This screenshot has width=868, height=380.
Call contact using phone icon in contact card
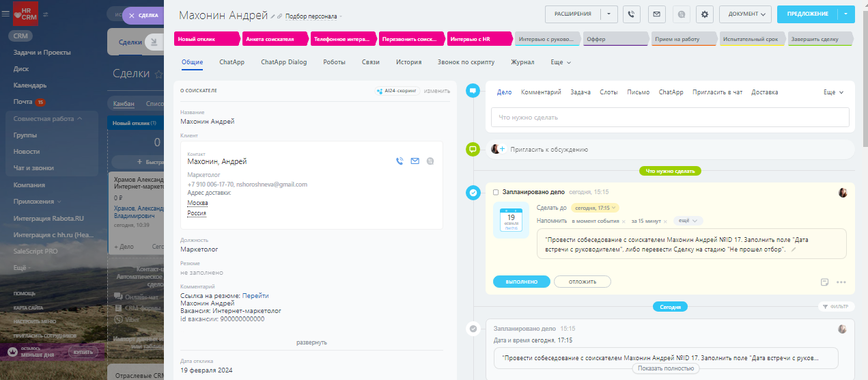400,161
